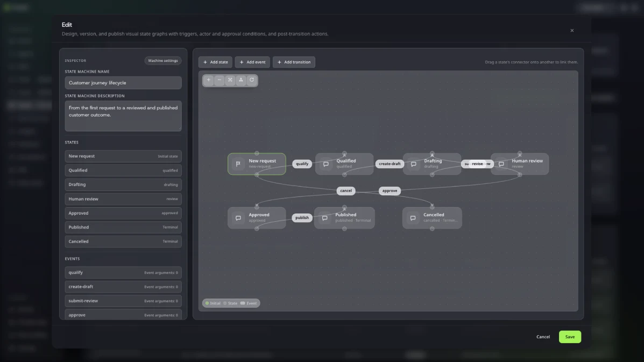Select the Published node on canvas
Screen dimensions: 644x362
(344, 218)
